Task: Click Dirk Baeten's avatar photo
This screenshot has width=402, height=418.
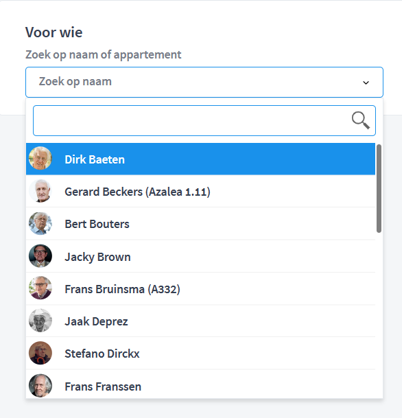Action: [x=40, y=158]
